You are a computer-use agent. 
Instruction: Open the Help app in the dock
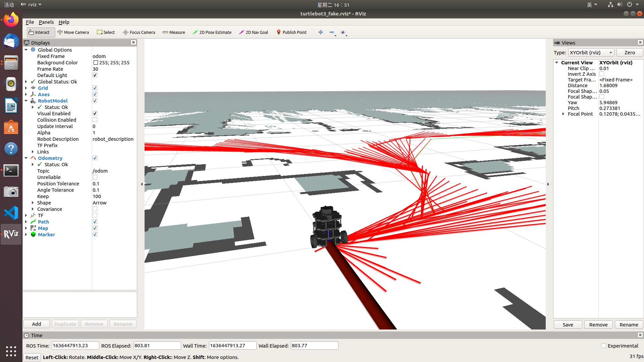click(x=11, y=149)
